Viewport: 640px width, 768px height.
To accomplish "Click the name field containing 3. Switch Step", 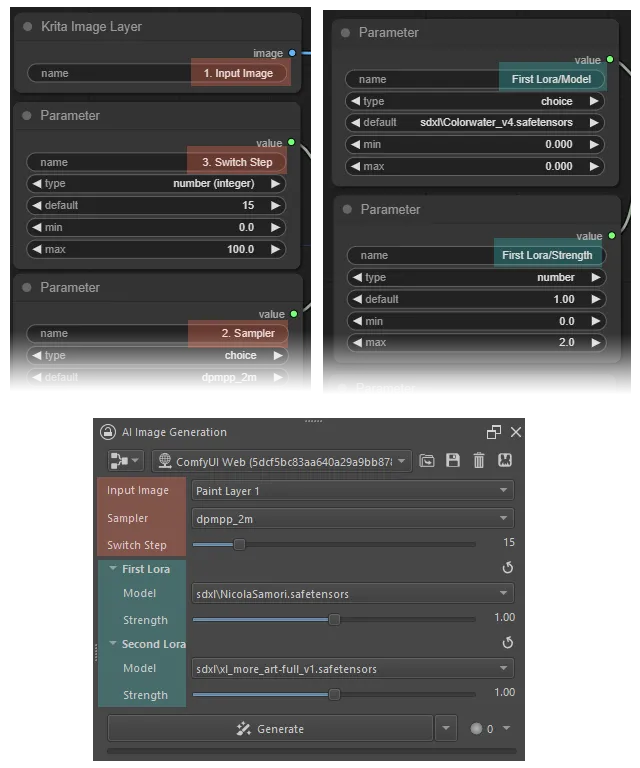I will [156, 162].
